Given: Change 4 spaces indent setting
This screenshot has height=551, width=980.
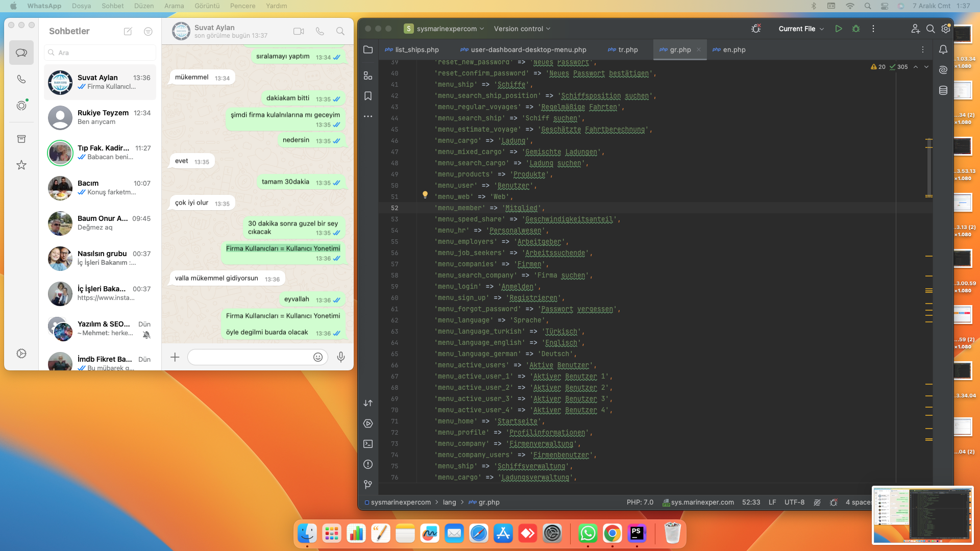Looking at the screenshot, I should tap(859, 502).
